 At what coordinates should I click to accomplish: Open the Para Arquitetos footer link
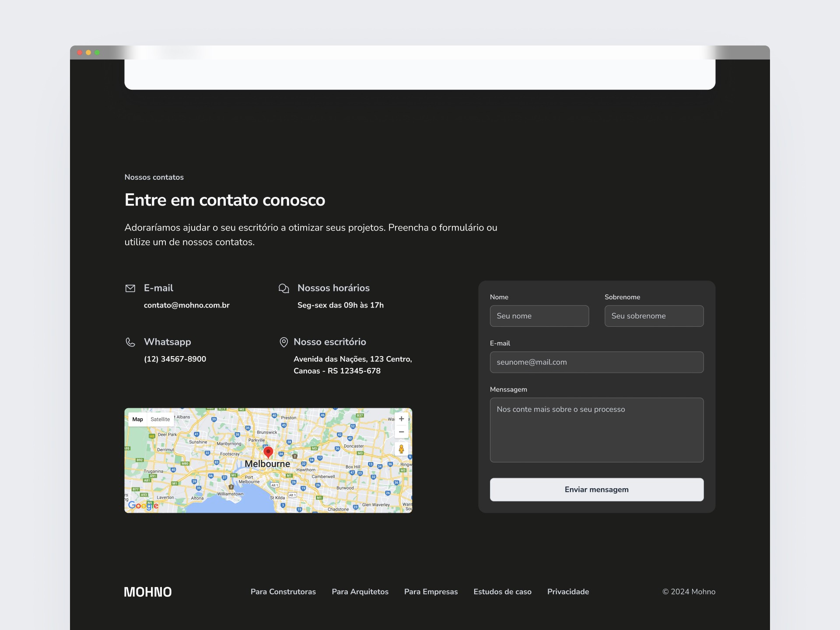tap(360, 591)
